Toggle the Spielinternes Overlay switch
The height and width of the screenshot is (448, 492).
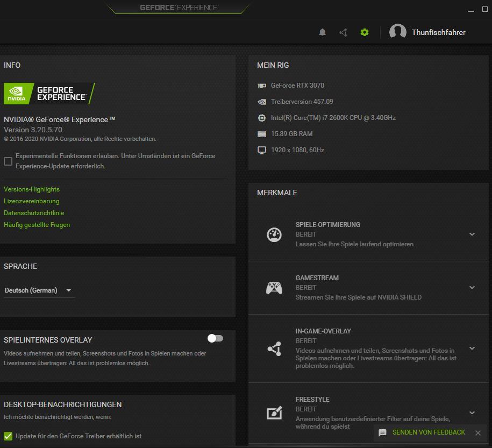(x=215, y=338)
